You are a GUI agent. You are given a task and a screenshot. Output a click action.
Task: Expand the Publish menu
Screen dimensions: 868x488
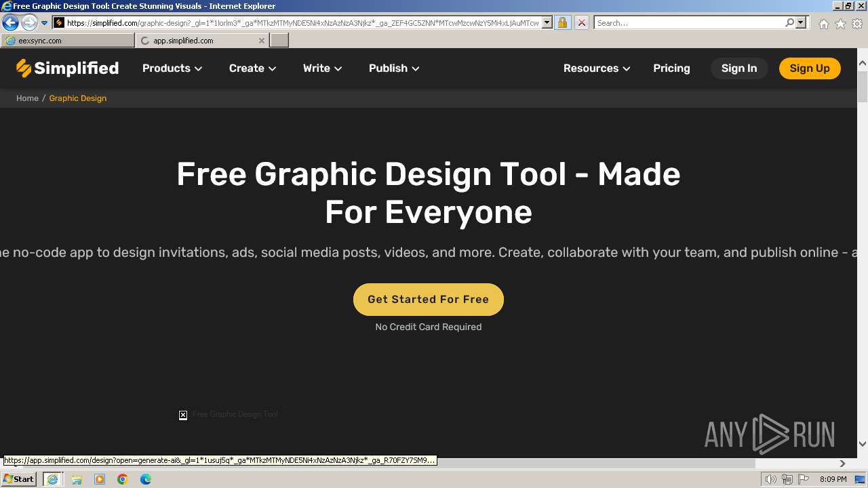pyautogui.click(x=394, y=68)
